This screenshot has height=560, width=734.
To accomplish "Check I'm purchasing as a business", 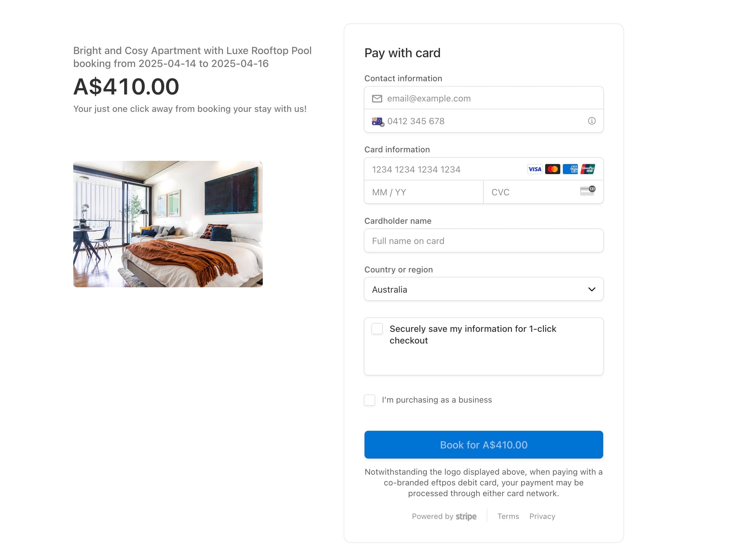I will tap(369, 400).
